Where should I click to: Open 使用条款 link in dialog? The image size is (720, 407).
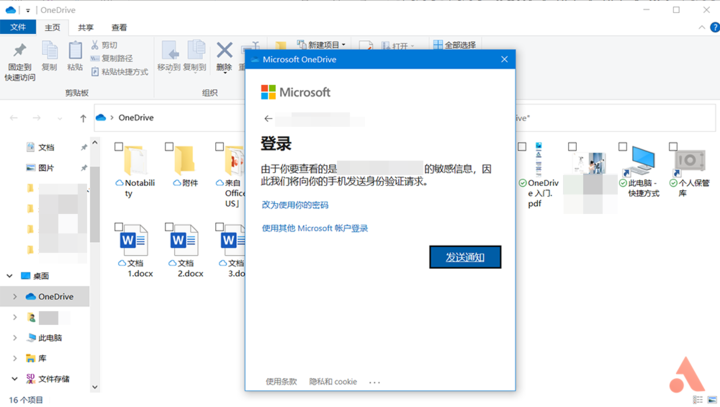pyautogui.click(x=281, y=382)
